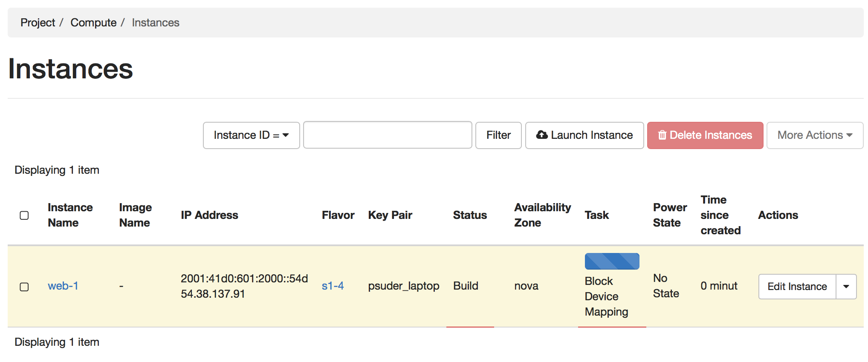The image size is (868, 362).
Task: Click the top Displaying 1 item text
Action: (x=57, y=170)
